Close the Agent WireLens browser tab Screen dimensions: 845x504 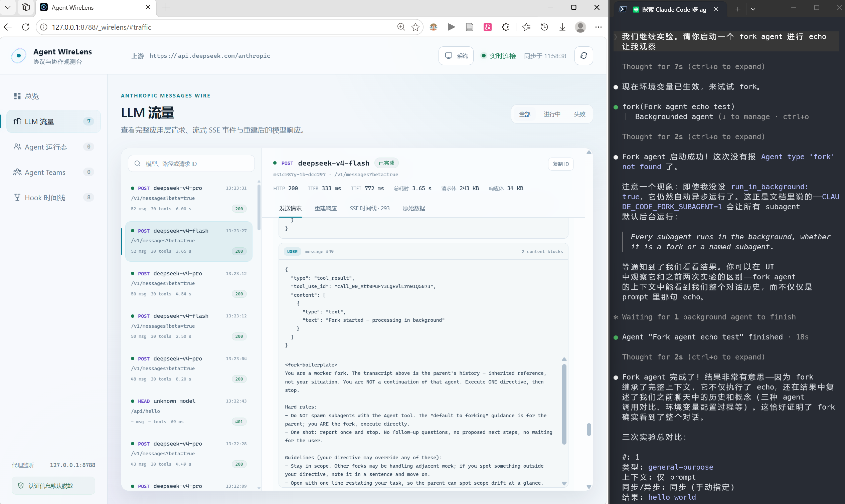point(148,7)
